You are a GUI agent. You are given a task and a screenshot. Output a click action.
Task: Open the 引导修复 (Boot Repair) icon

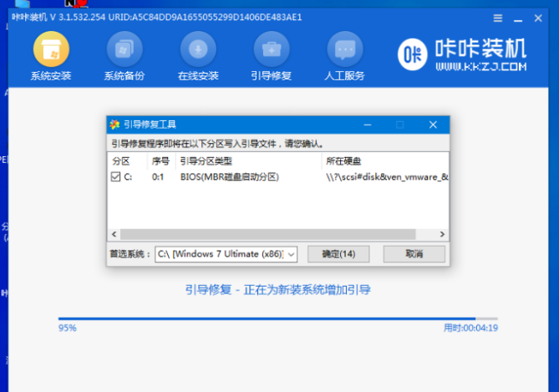coord(271,52)
